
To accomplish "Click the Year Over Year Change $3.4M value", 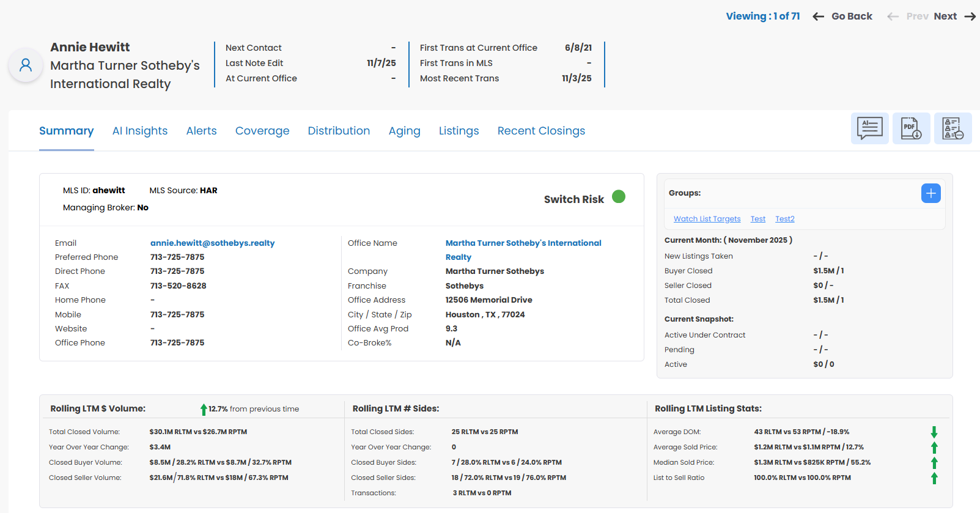I will point(160,448).
